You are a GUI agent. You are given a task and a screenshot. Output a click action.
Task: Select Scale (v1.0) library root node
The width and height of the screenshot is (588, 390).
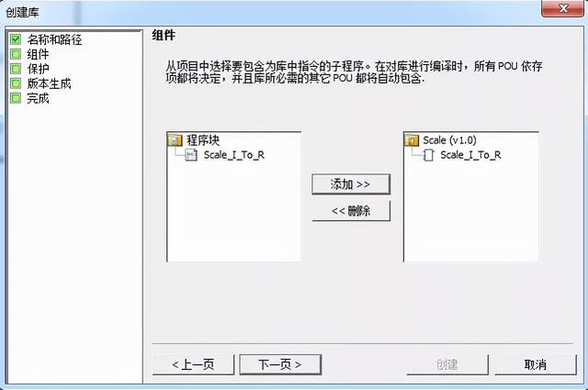(449, 140)
